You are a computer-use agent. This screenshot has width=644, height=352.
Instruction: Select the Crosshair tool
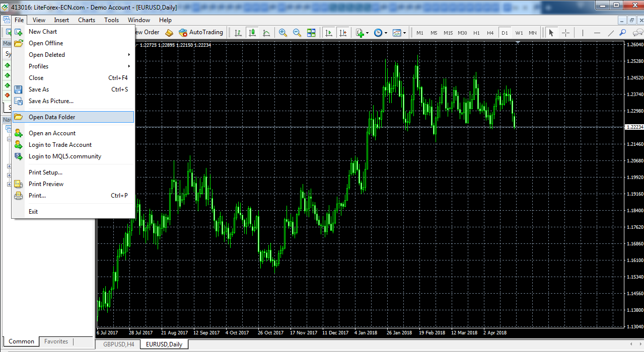pyautogui.click(x=565, y=33)
